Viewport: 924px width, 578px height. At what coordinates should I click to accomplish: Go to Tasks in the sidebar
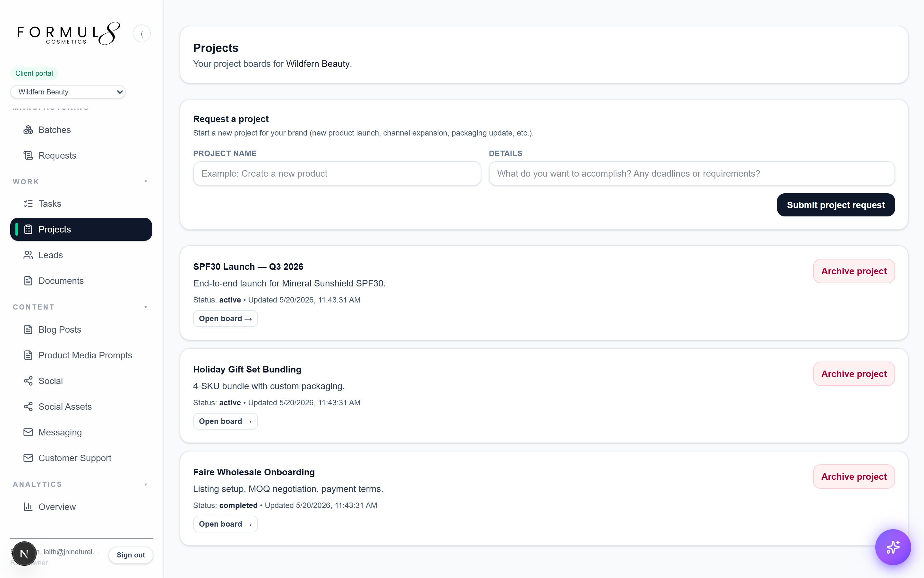(81, 204)
